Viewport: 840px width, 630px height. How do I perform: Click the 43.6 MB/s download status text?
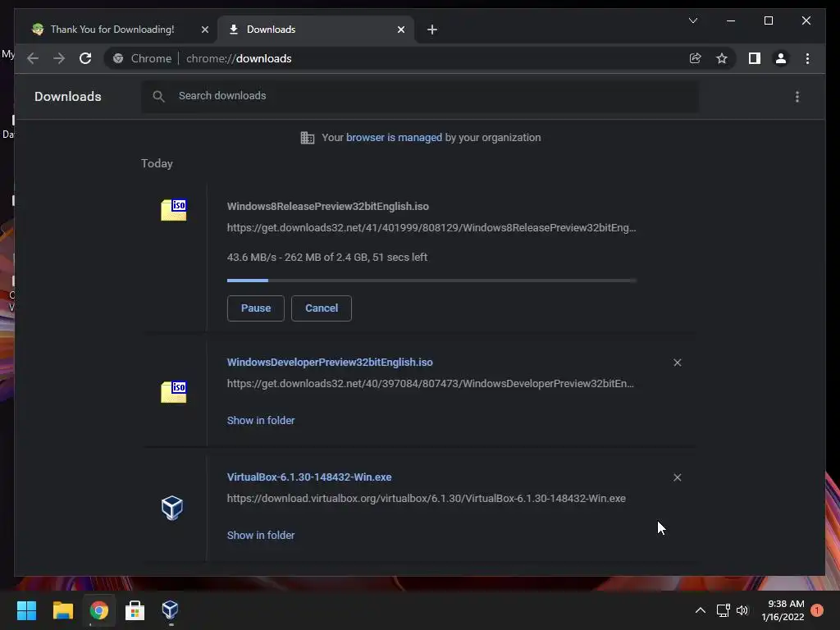click(x=326, y=257)
